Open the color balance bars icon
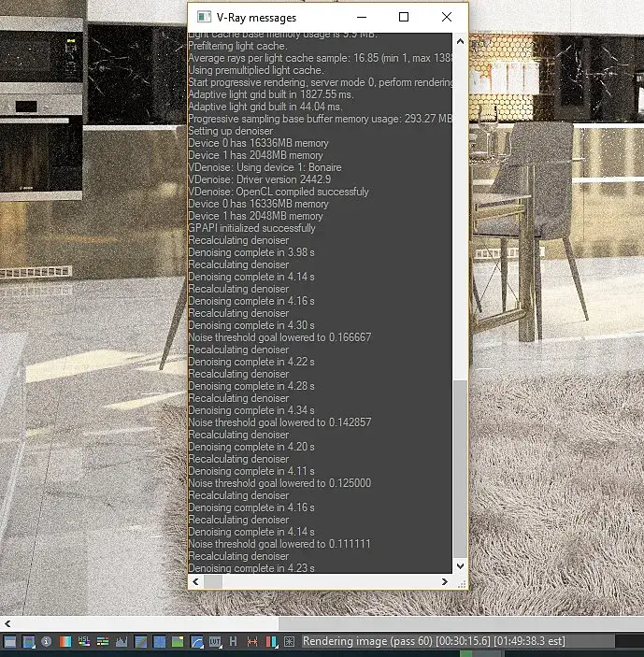644x657 pixels. point(103,641)
